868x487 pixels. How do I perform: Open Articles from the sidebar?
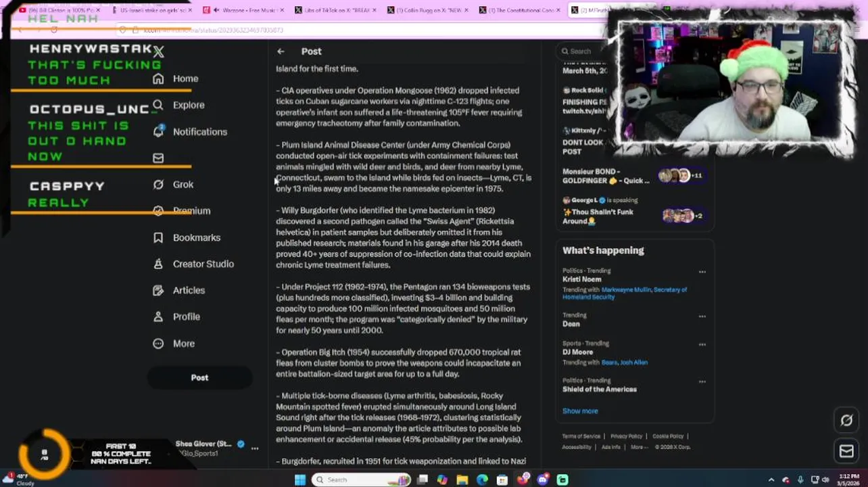[x=179, y=290]
